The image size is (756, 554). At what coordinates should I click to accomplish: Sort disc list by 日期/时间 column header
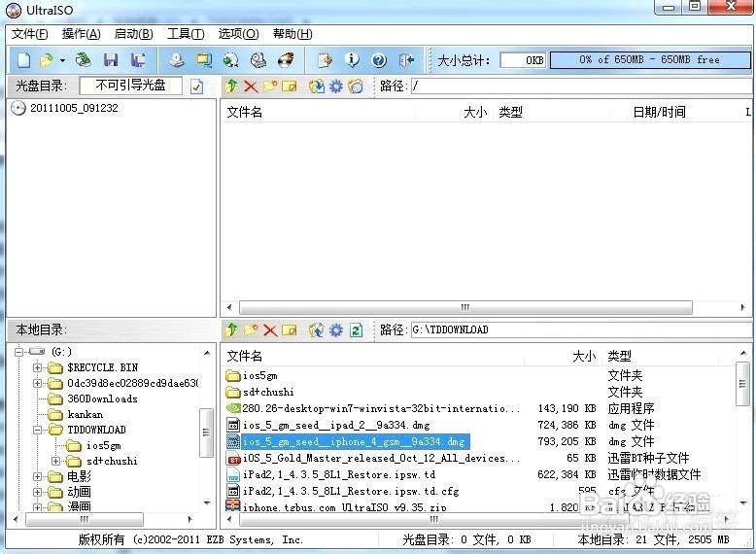coord(659,112)
